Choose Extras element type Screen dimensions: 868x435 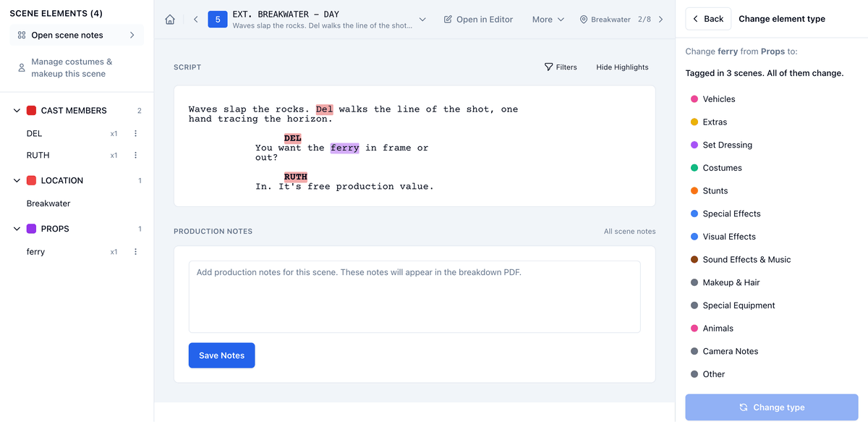(x=715, y=122)
